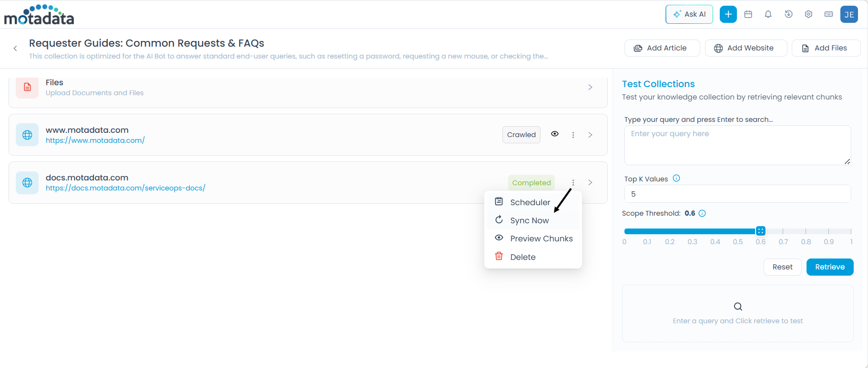Expand the docs.motadata.com row chevron
Screen dimensions: 868x368
point(590,182)
